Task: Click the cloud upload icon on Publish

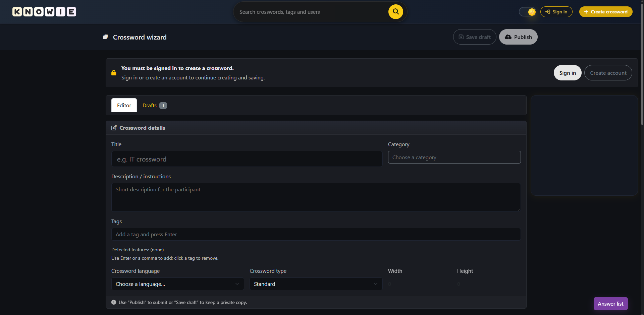Action: click(508, 37)
